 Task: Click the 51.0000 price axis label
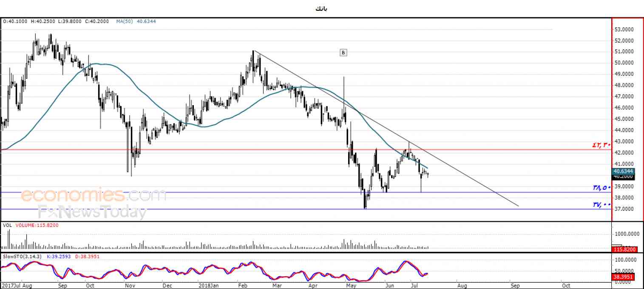(x=624, y=52)
